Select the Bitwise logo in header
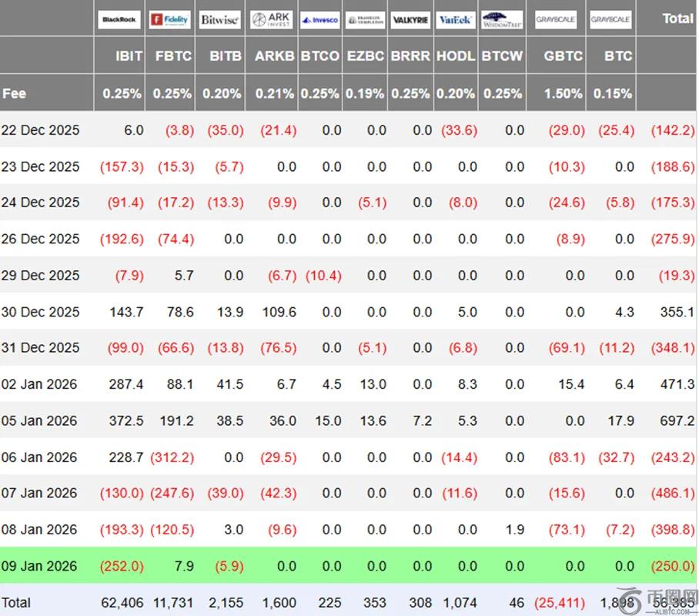This screenshot has height=616, width=699. pyautogui.click(x=219, y=19)
